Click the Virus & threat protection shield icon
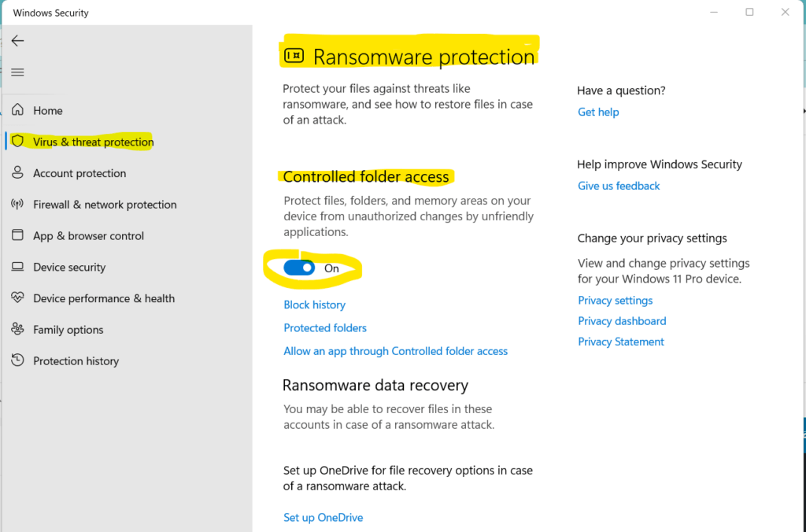 17,142
